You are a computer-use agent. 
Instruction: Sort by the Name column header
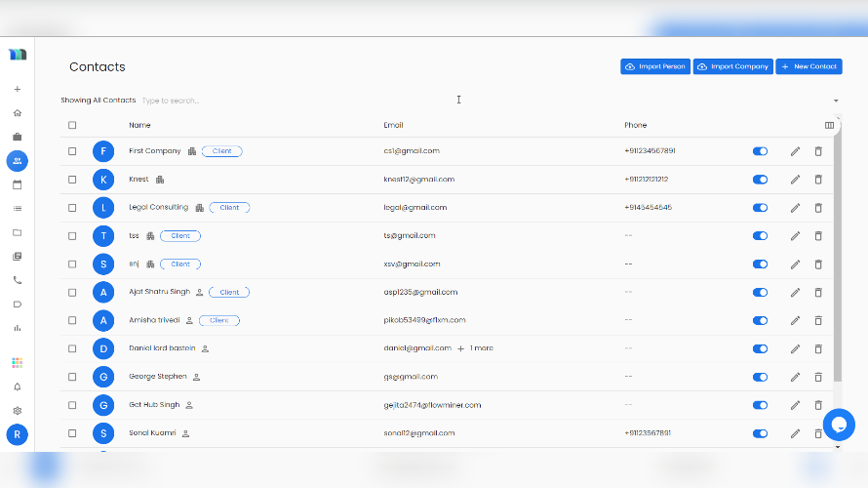pos(139,125)
